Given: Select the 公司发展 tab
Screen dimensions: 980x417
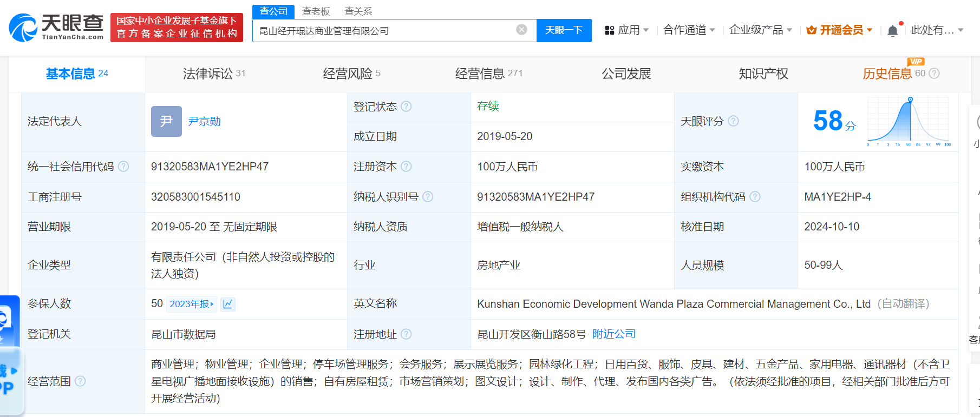Looking at the screenshot, I should click(626, 74).
